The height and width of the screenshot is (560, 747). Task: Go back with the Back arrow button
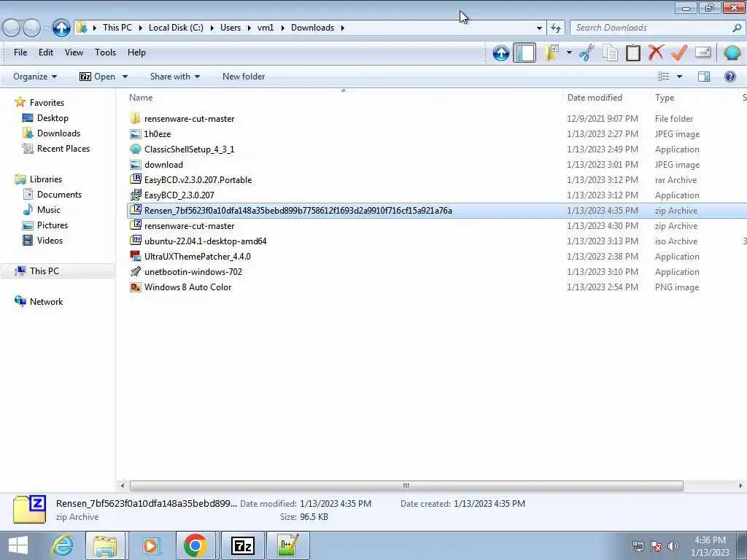point(12,28)
